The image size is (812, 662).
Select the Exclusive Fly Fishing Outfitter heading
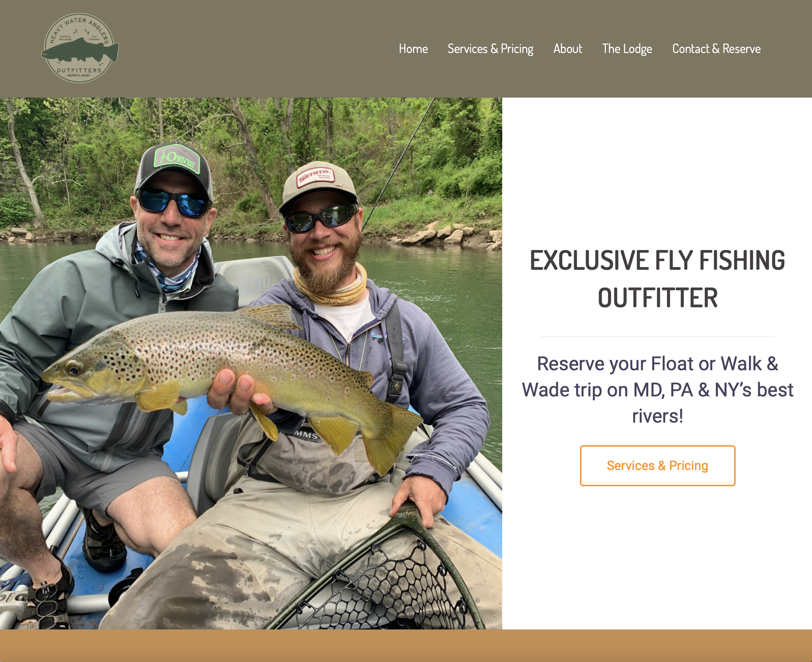pyautogui.click(x=657, y=279)
